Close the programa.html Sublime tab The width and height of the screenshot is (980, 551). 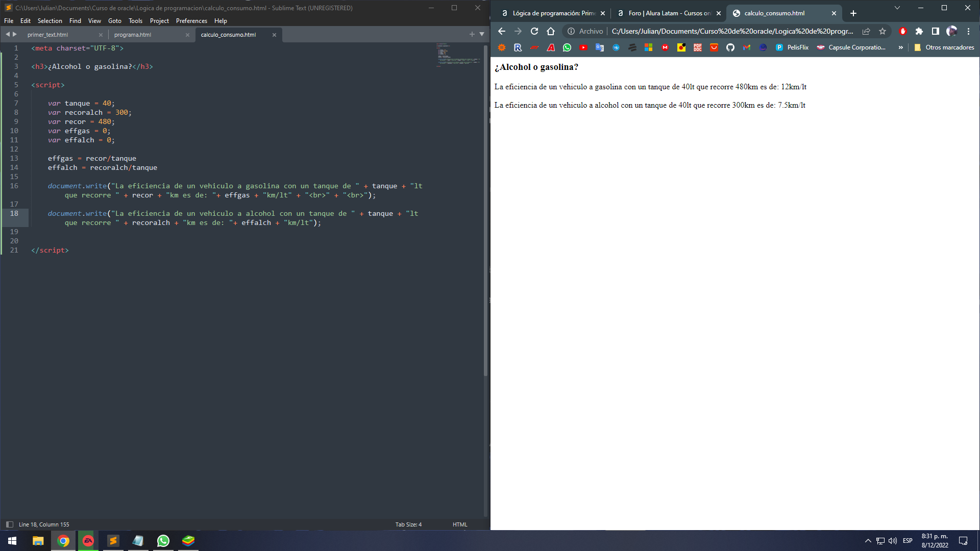187,35
